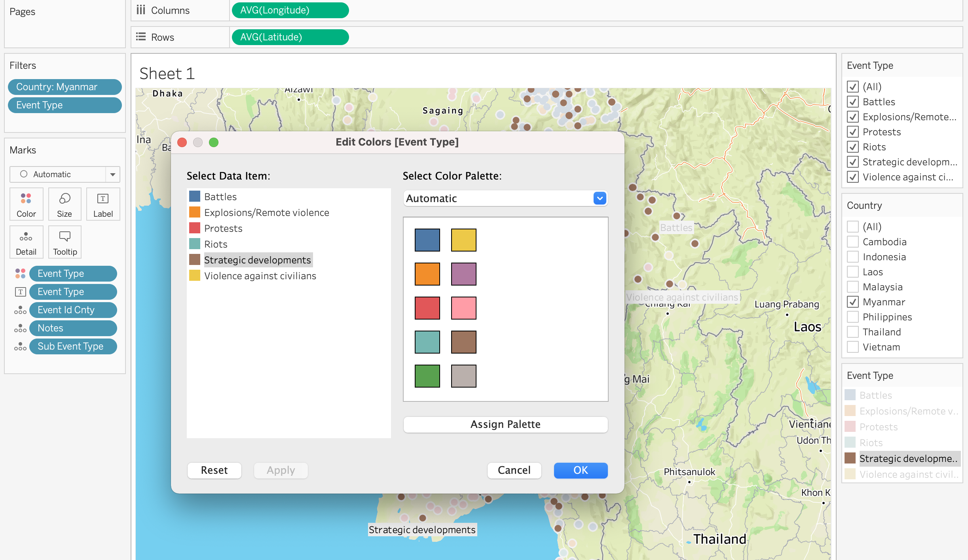Open the Color marks card

coord(26,204)
